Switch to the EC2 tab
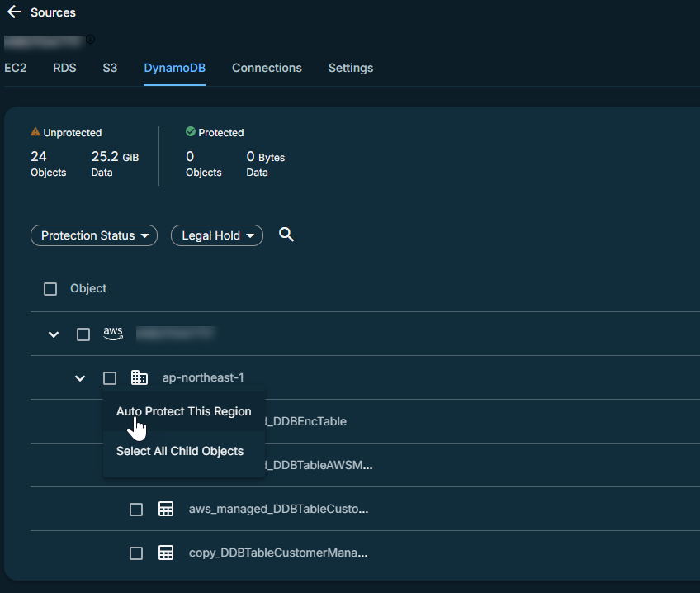The image size is (700, 593). 16,68
